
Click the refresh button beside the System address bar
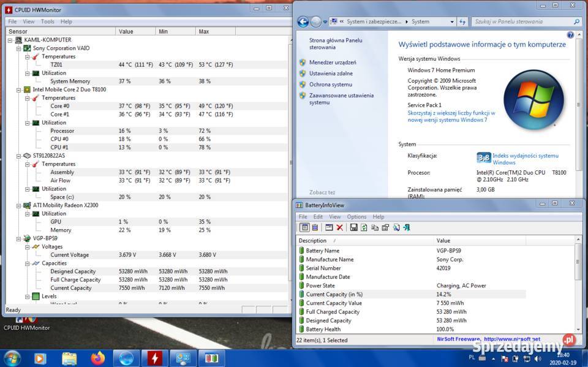coord(462,22)
